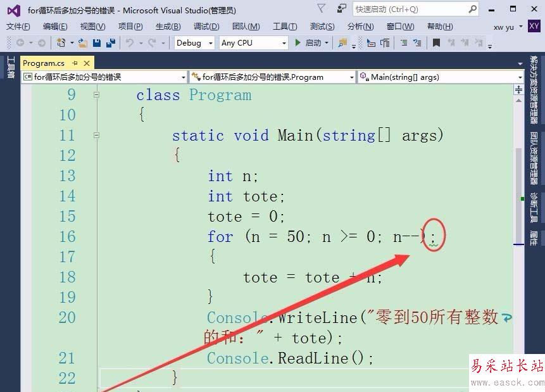The height and width of the screenshot is (392, 545).
Task: Open the undo history dropdown arrow
Action: pyautogui.click(x=141, y=43)
